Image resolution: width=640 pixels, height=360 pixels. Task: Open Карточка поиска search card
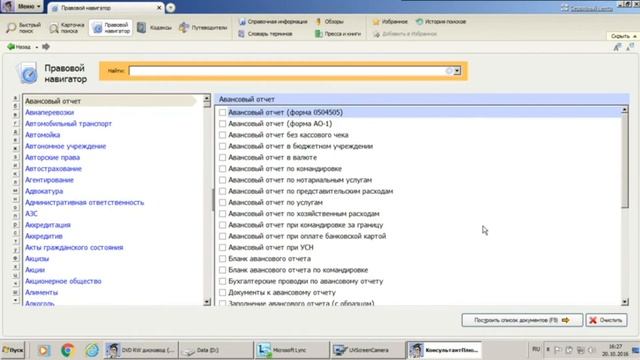click(67, 28)
